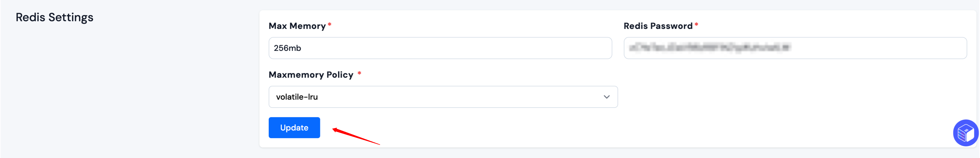
Task: Focus the Max Memory input field
Action: point(440,48)
